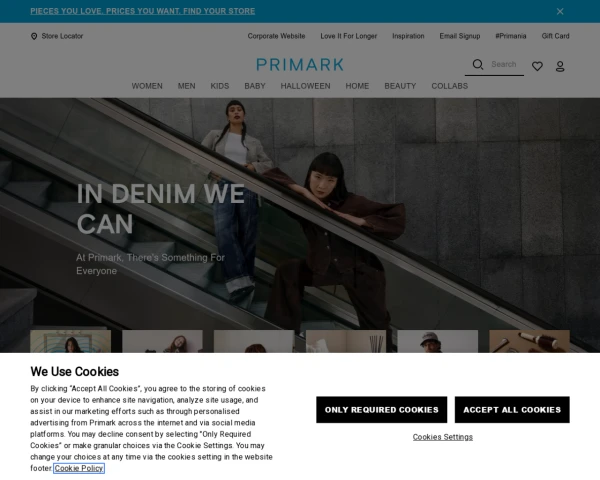
Task: Open the HALLOWEEN category
Action: point(305,86)
